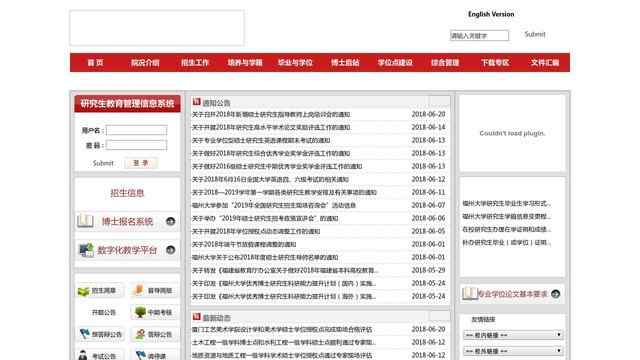Open the 地质资源与地质工程 news item

click(282, 355)
